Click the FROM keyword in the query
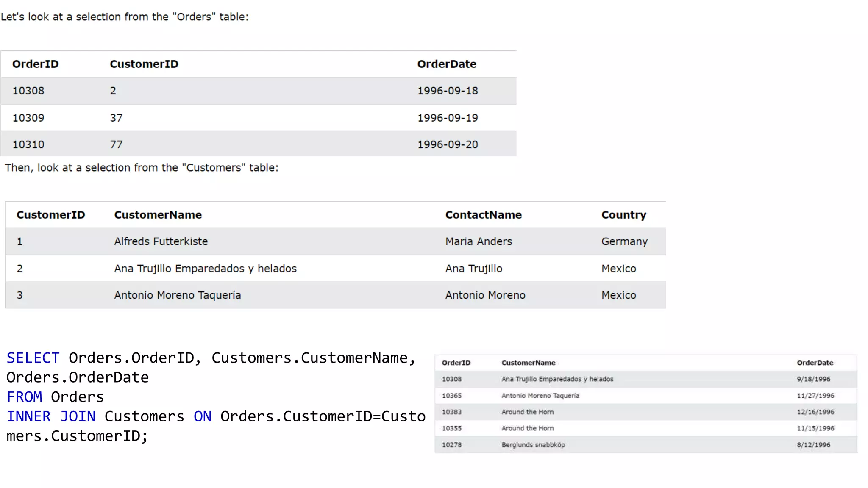The width and height of the screenshot is (868, 488). point(25,397)
